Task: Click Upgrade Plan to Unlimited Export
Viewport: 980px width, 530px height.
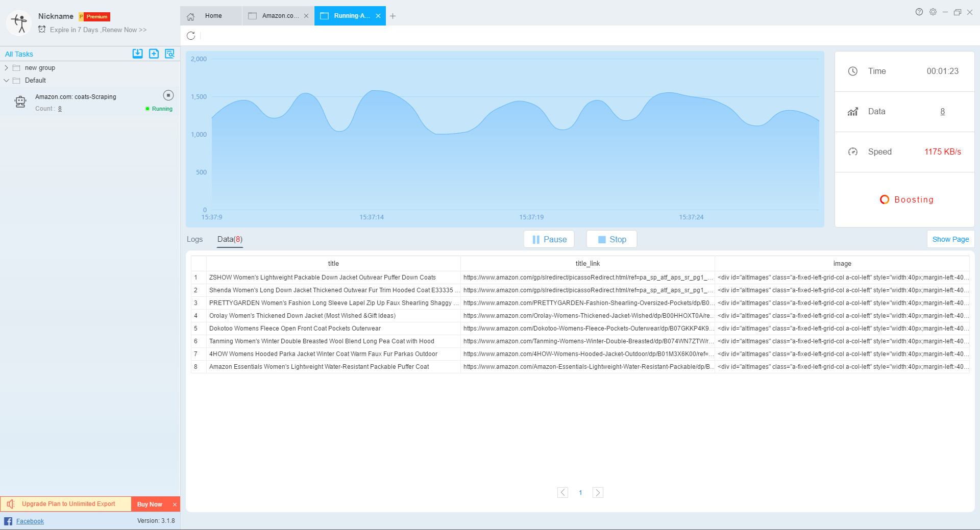Action: click(68, 504)
